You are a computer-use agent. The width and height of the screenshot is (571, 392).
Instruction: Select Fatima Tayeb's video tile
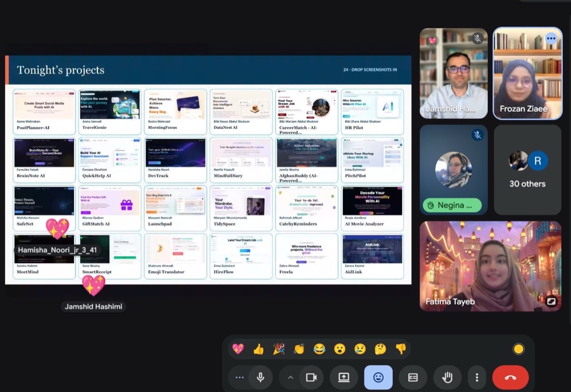click(x=490, y=266)
